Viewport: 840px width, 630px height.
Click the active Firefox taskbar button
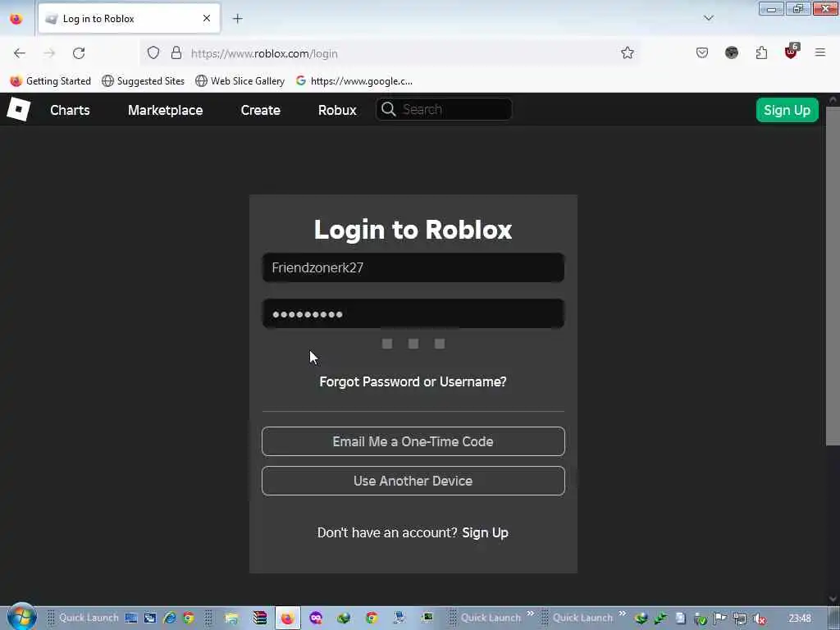[x=288, y=618]
